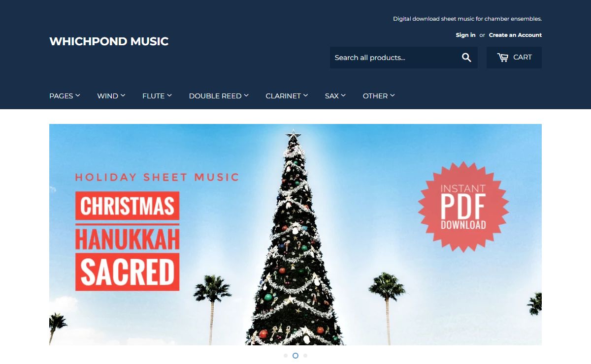The height and width of the screenshot is (364, 591).
Task: Click the shopping cart icon
Action: pyautogui.click(x=502, y=58)
